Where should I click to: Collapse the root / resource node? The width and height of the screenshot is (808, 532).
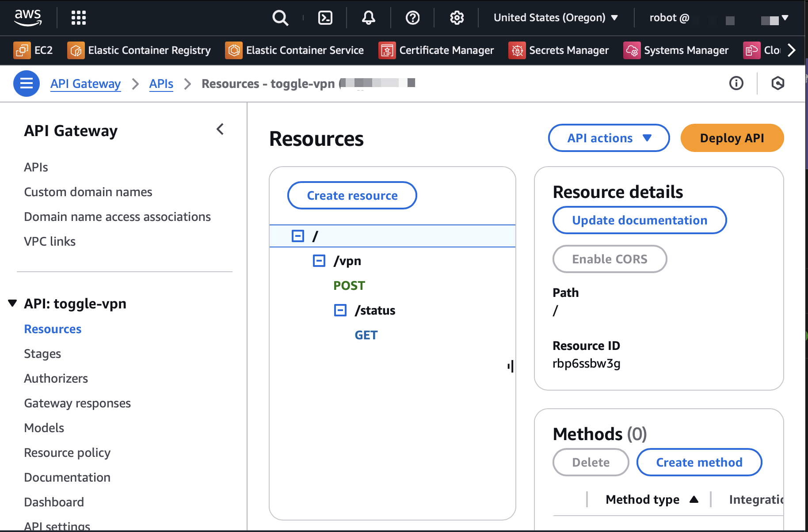click(x=298, y=236)
